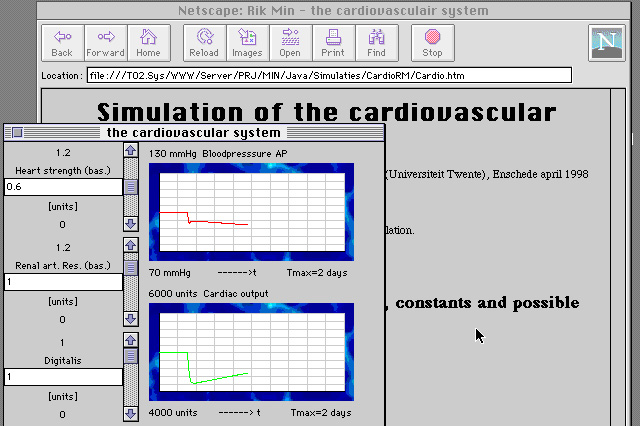Click the 'Simulation of the cardiovascular' heading
This screenshot has width=640, height=426.
(x=327, y=112)
